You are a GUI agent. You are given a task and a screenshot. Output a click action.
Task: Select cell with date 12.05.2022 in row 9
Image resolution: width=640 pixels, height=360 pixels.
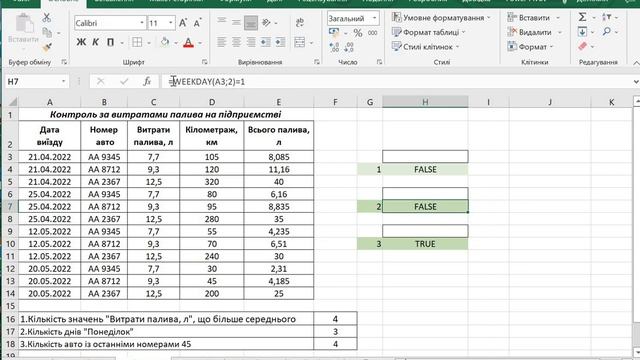pos(50,231)
